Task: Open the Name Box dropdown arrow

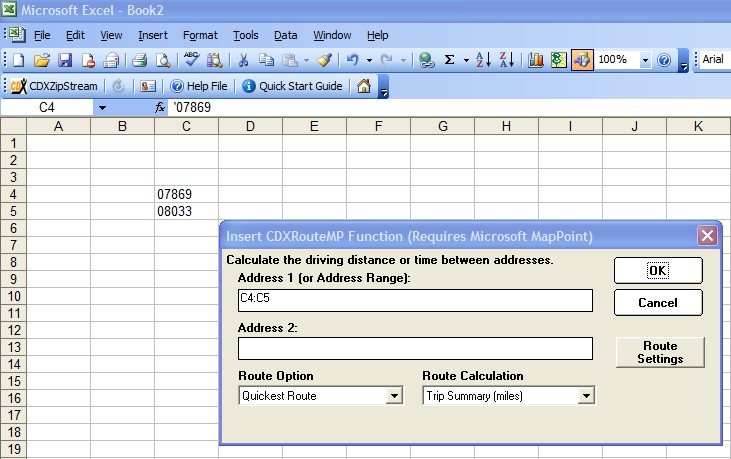Action: [102, 108]
